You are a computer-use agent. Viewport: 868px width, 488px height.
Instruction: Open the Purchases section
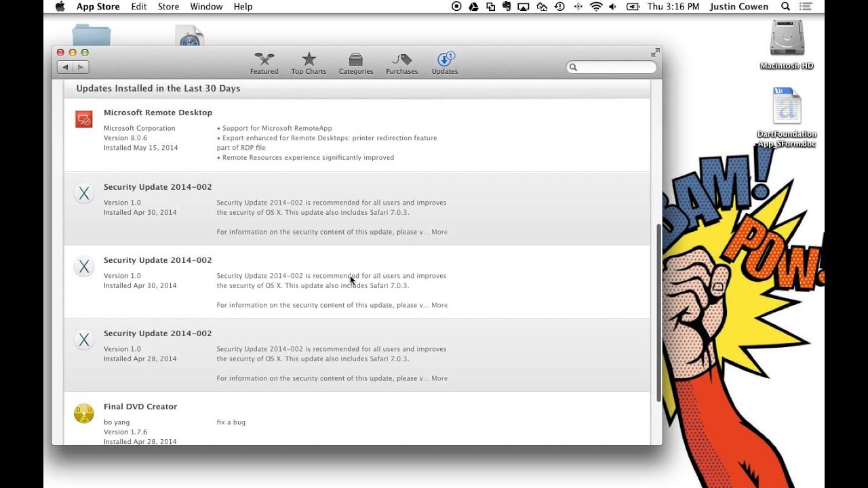401,64
